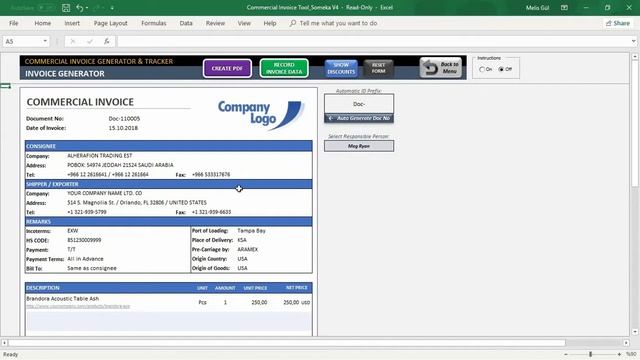
Task: Click consignee company ALHERAFION TRADING EST
Action: point(100,156)
